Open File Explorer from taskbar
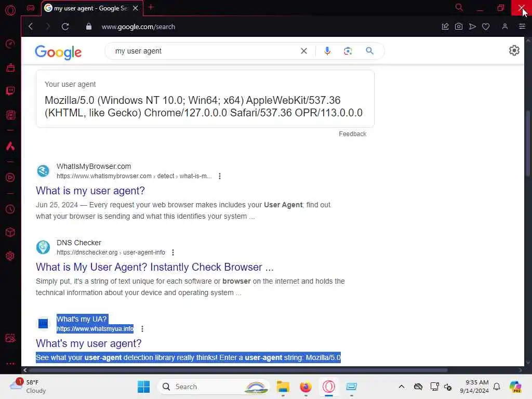Image resolution: width=532 pixels, height=399 pixels. pos(283,387)
